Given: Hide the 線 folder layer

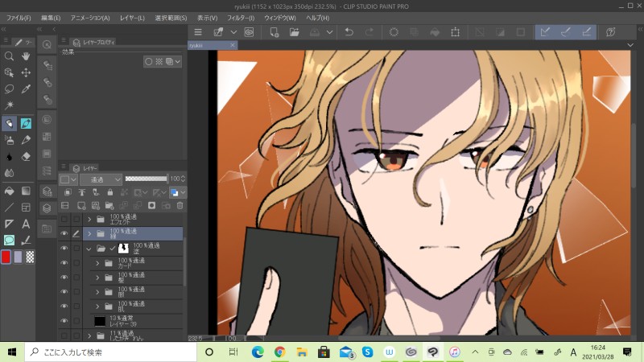Looking at the screenshot, I should point(64,233).
